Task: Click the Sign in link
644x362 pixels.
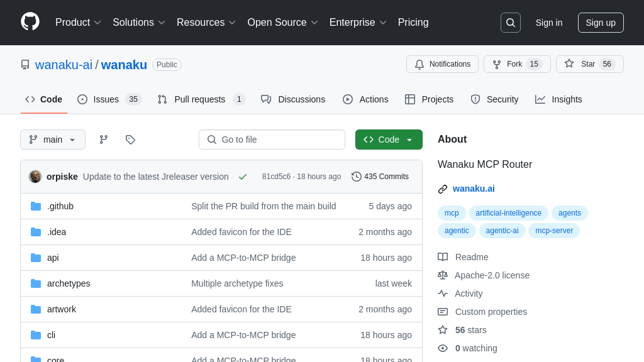Action: click(x=548, y=23)
